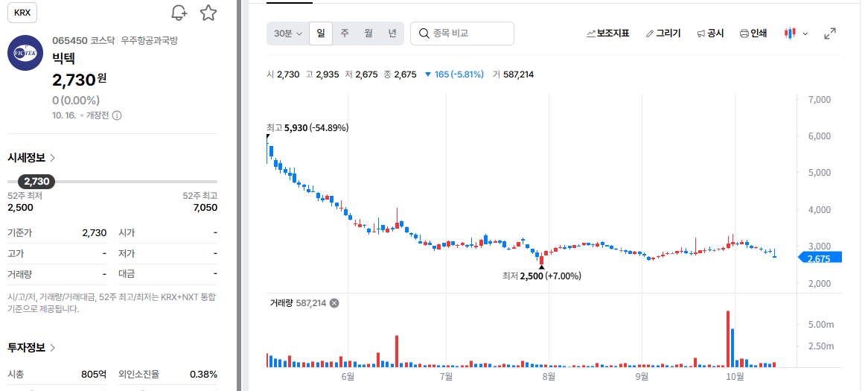Select the 월 monthly chart tab
Screen dimensions: 868x391
pos(368,34)
